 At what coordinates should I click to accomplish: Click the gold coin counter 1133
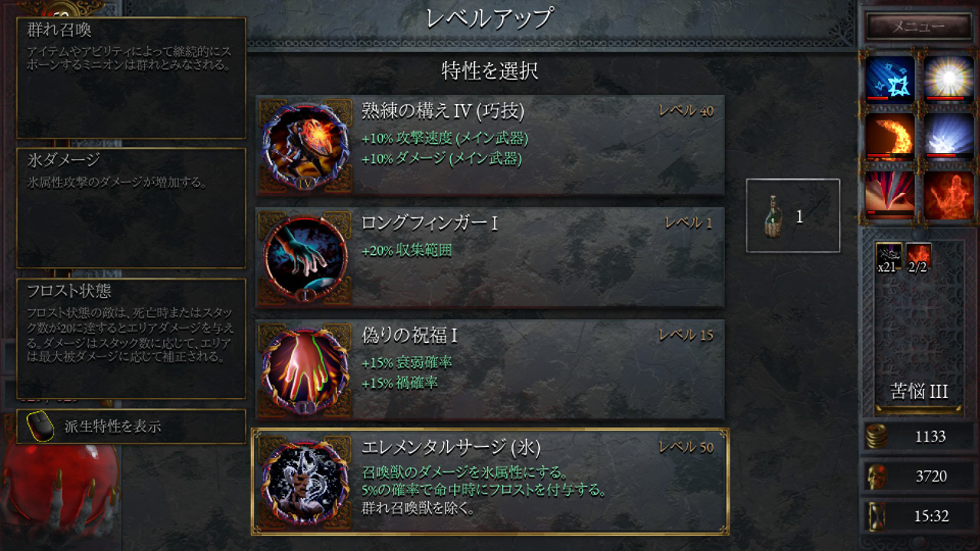coord(918,436)
